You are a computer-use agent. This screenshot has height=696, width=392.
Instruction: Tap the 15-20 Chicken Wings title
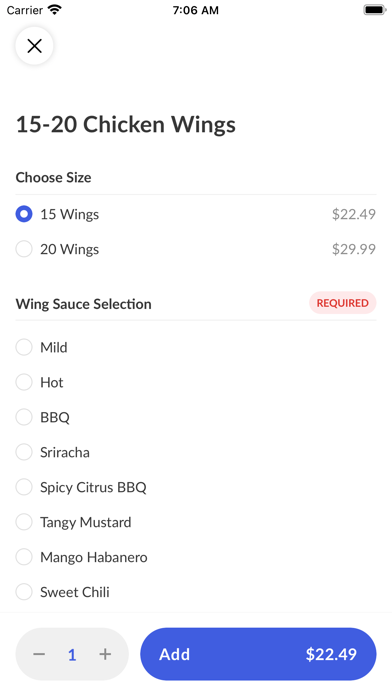(126, 125)
